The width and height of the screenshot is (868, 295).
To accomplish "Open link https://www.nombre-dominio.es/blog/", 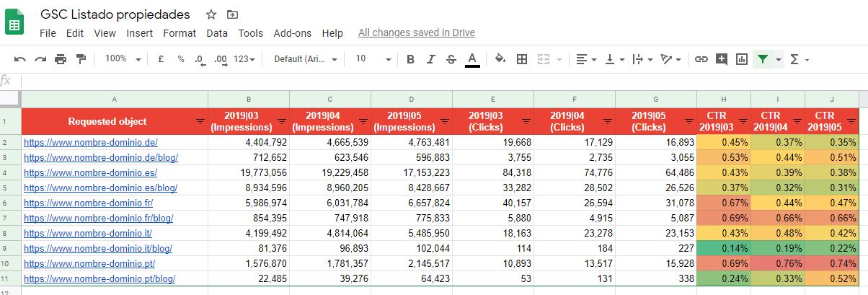I will click(x=100, y=188).
